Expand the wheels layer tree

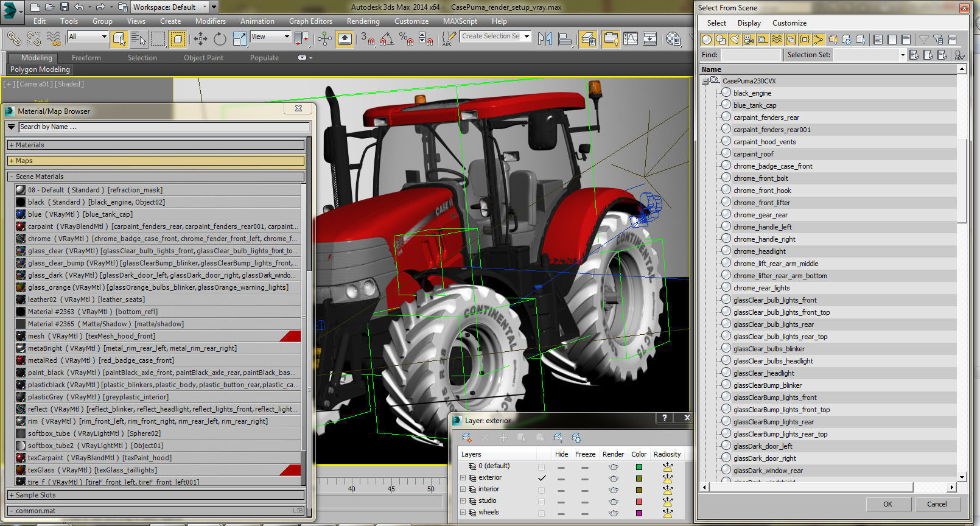(x=463, y=513)
